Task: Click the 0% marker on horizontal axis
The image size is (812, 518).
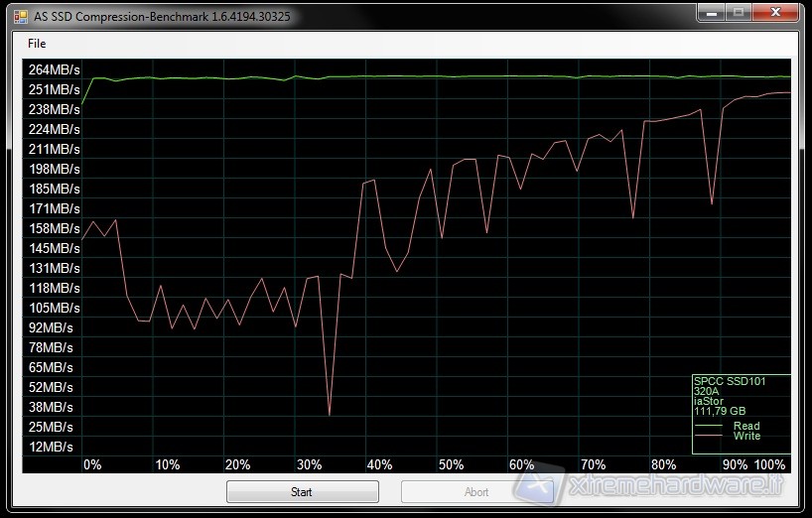Action: click(91, 464)
